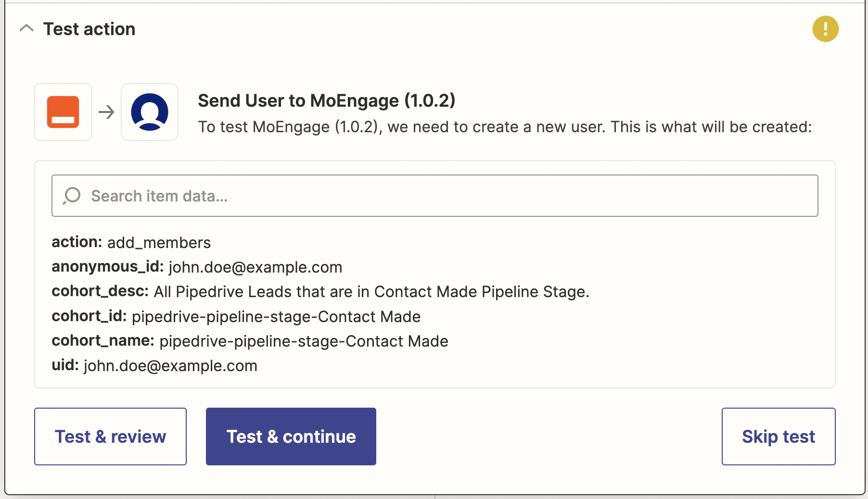
Task: Select the anonymous_id data row
Action: pos(197,267)
